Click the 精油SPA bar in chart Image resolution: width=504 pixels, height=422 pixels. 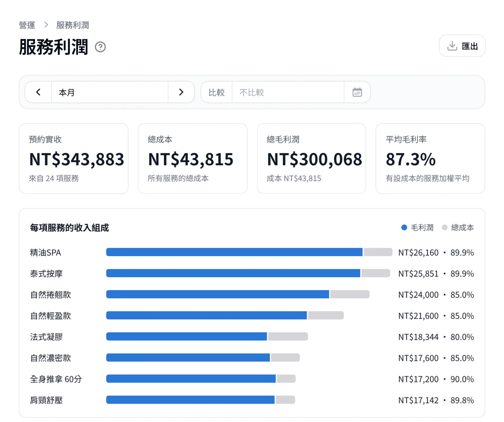point(249,252)
